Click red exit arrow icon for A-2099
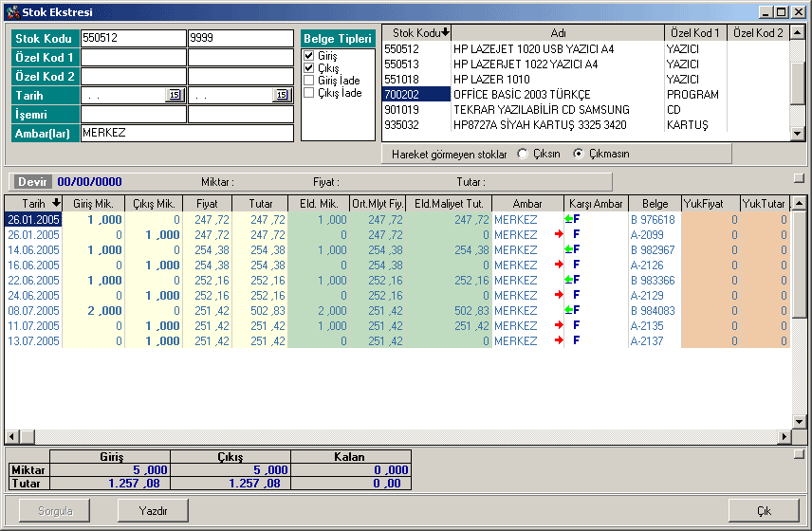 559,234
